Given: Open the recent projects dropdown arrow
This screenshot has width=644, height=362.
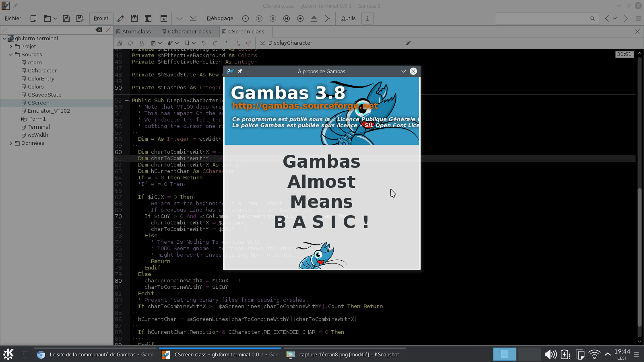Looking at the screenshot, I should (55, 19).
